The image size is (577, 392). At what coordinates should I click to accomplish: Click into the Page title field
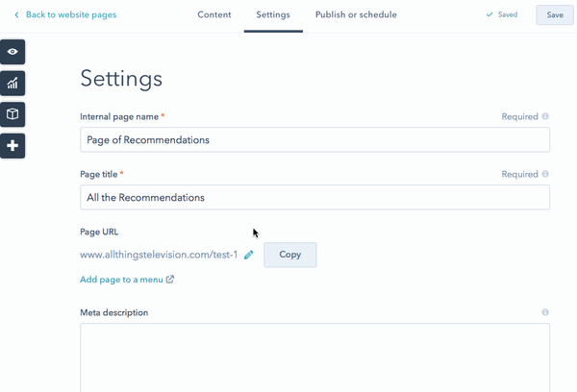tap(314, 198)
